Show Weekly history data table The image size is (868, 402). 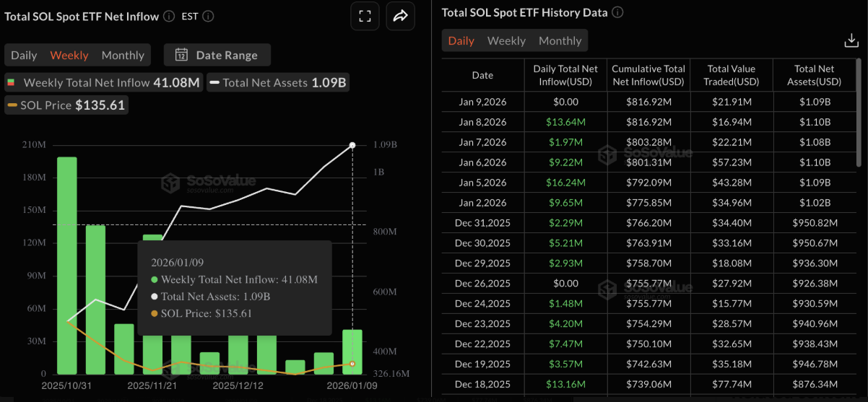point(506,40)
